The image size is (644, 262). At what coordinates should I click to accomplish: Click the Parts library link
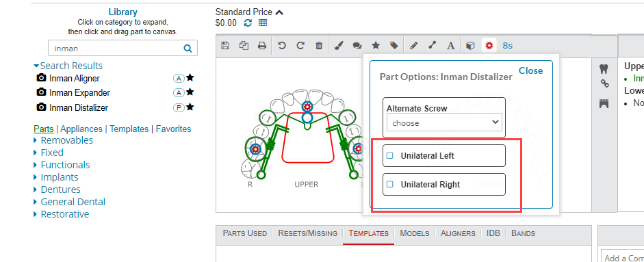pos(44,129)
